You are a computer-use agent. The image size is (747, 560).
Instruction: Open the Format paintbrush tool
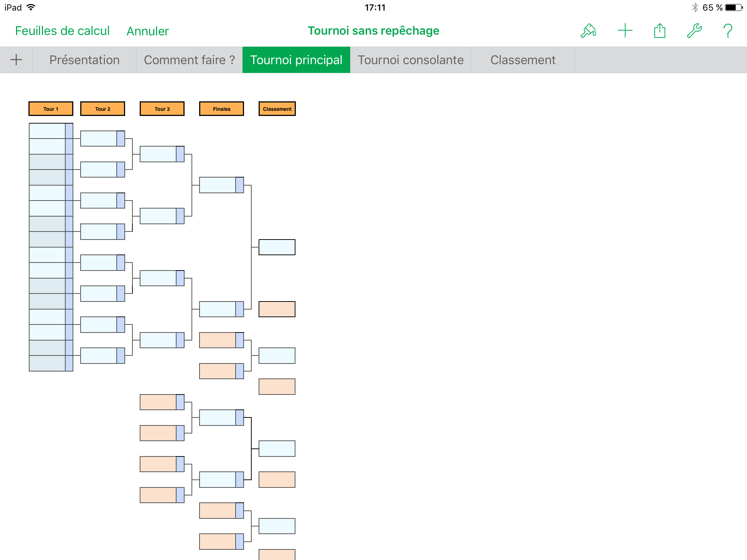pos(588,31)
